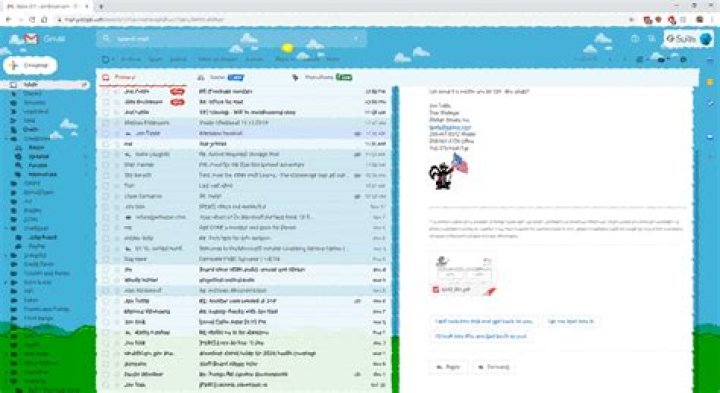
Task: Click the Forward button
Action: [x=493, y=367]
